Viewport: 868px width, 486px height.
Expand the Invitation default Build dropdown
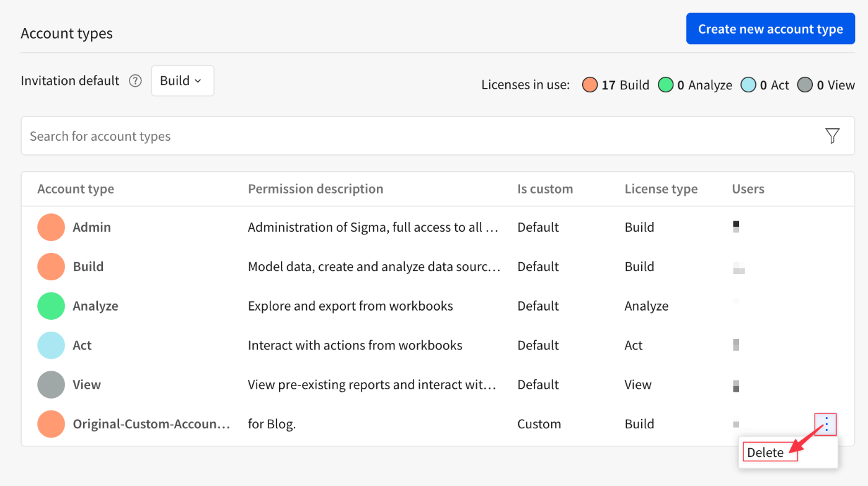pyautogui.click(x=182, y=81)
